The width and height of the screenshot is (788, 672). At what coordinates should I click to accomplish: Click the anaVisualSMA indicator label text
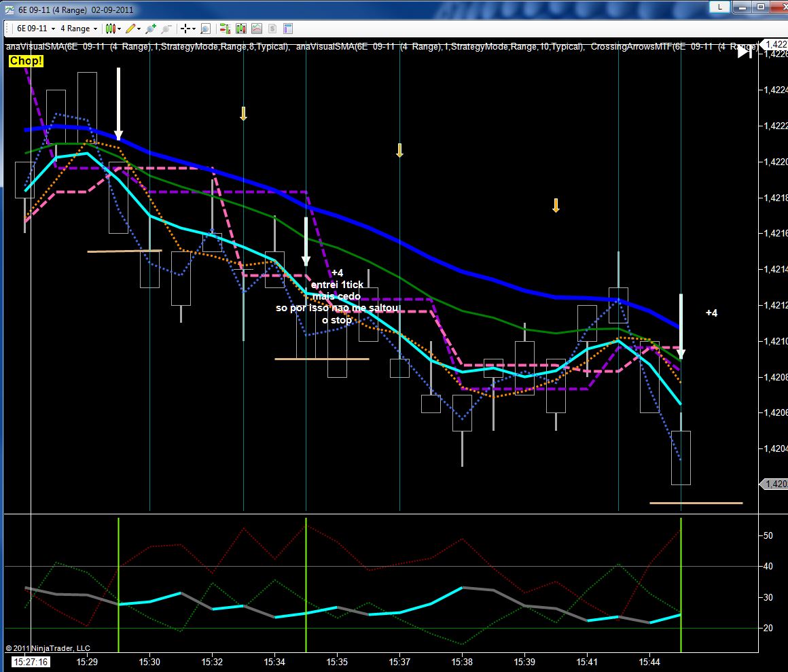[x=148, y=47]
